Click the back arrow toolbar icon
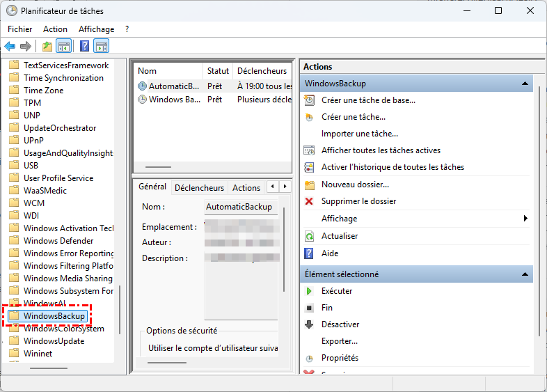The width and height of the screenshot is (547, 392). click(x=10, y=46)
